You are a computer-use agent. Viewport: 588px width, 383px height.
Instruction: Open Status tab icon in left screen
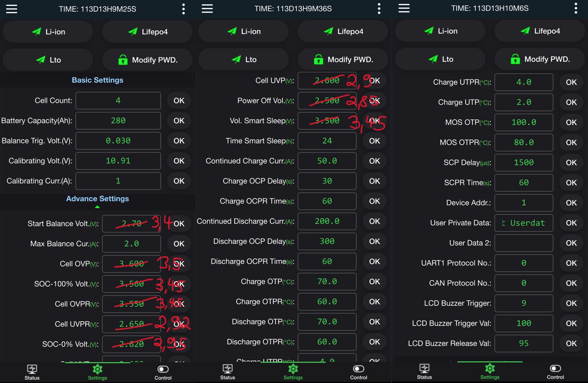(32, 369)
